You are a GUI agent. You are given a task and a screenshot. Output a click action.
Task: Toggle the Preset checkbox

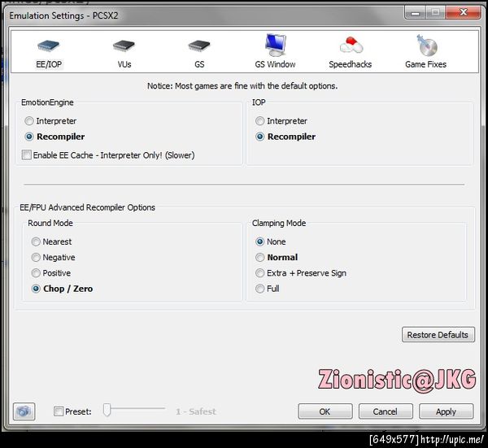click(59, 411)
